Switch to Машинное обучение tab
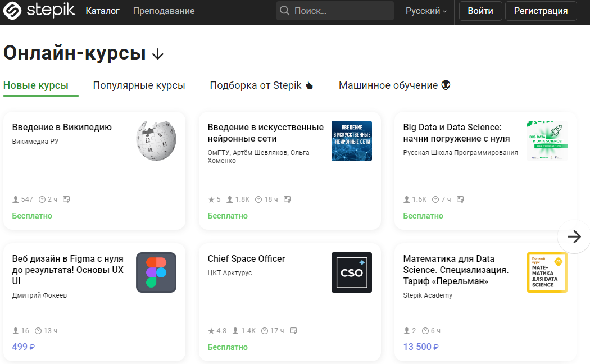Image resolution: width=590 pixels, height=364 pixels. click(394, 85)
